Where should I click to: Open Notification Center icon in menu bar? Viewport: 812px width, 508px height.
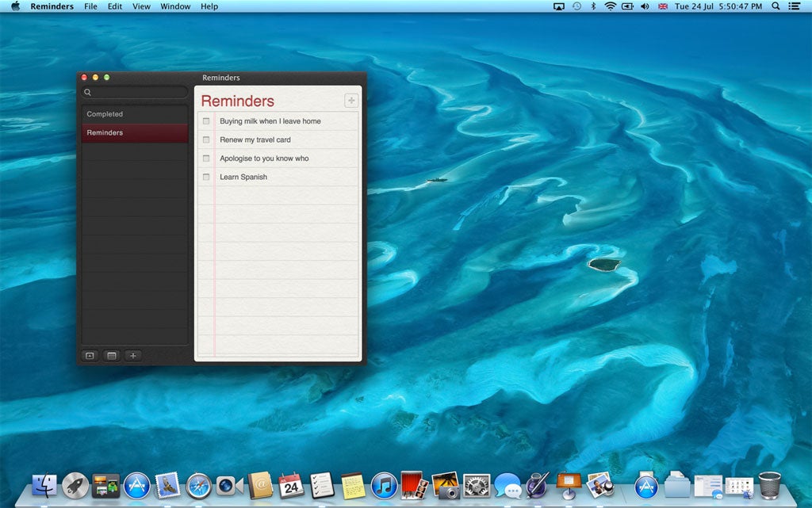click(x=794, y=6)
